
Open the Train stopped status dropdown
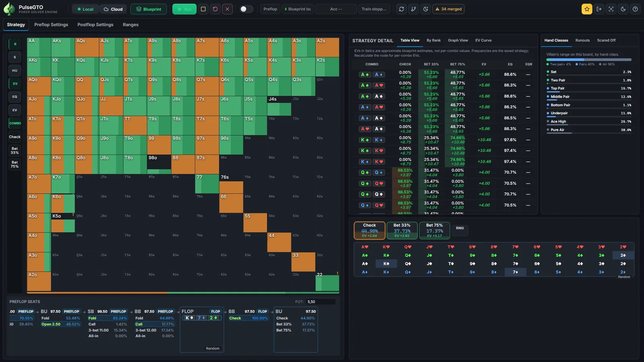click(374, 9)
